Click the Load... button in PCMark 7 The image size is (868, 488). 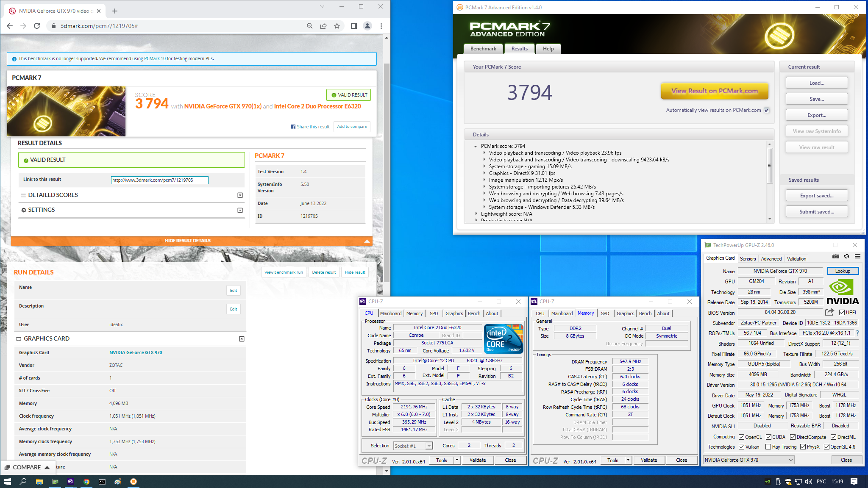click(x=817, y=83)
